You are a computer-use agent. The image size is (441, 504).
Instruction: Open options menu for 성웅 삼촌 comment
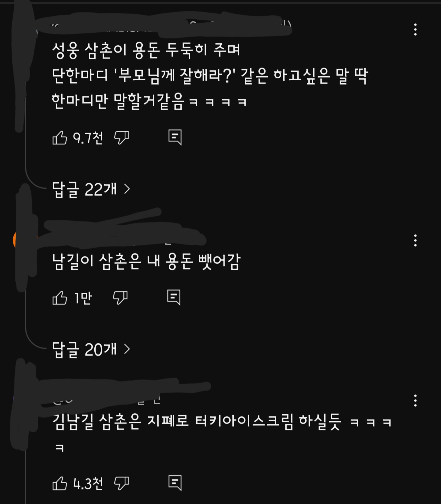(415, 29)
